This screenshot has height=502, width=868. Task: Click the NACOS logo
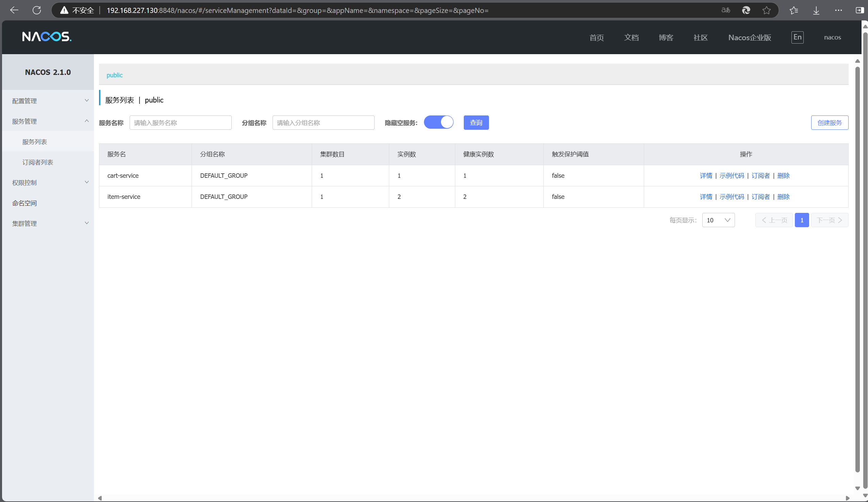(47, 36)
